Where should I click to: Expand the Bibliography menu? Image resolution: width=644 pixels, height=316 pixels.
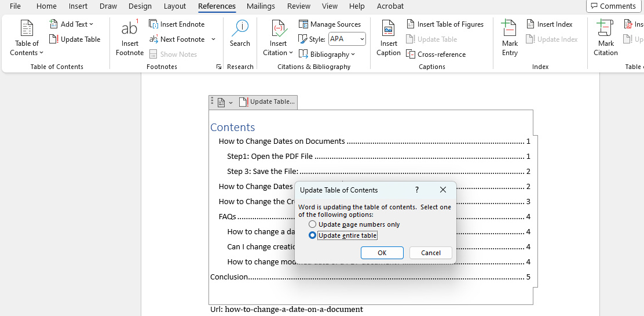click(327, 55)
